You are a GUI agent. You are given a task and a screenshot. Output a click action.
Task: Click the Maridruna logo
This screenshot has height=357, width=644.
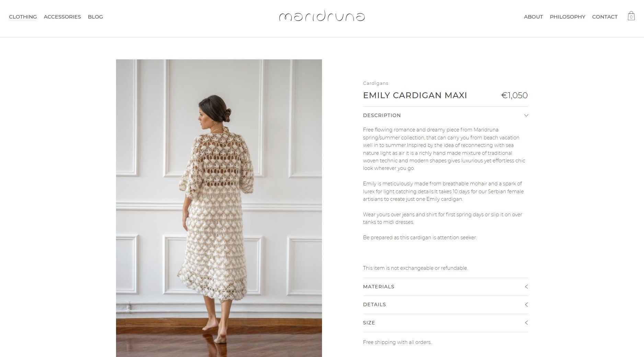(322, 16)
